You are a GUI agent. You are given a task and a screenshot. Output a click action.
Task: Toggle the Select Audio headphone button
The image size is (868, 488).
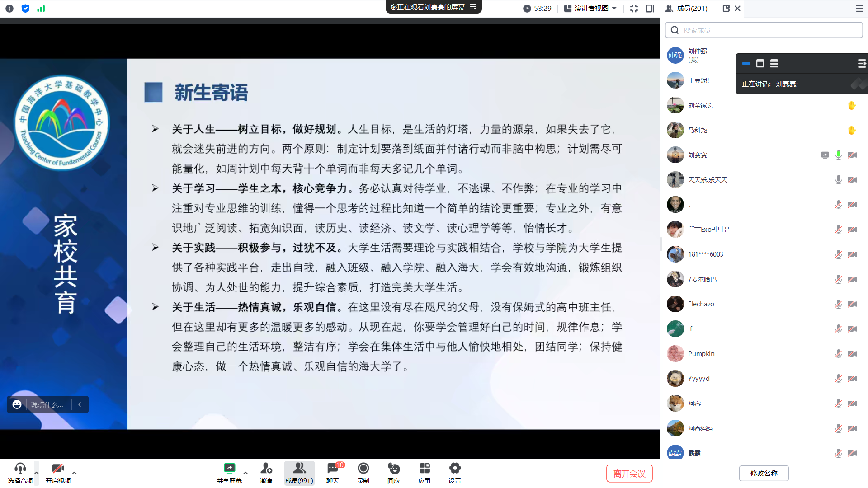pos(20,469)
